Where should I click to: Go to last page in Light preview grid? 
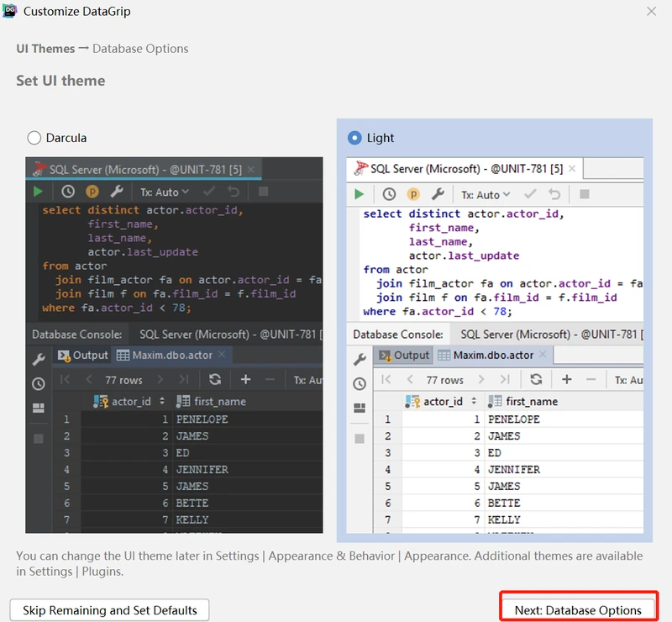[x=506, y=379]
